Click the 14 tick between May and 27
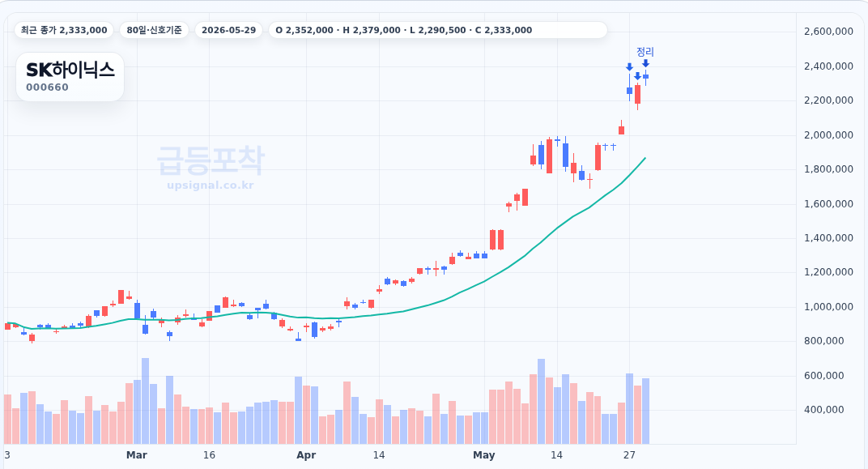 tap(556, 455)
